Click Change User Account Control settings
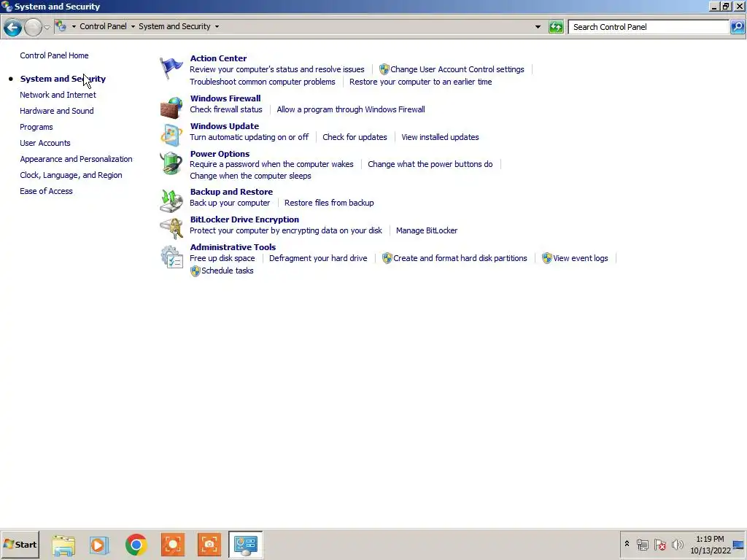Screen dimensions: 747x560 (x=457, y=69)
